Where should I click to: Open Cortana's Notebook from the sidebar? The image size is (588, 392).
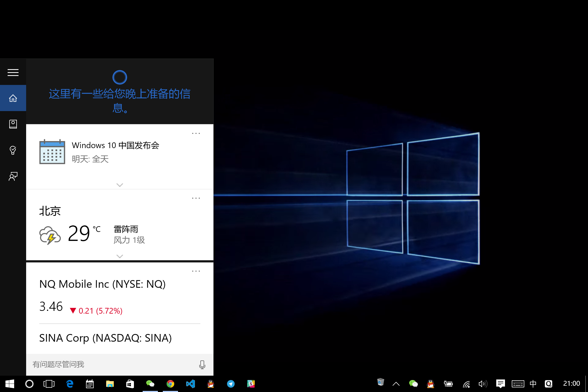pyautogui.click(x=13, y=124)
